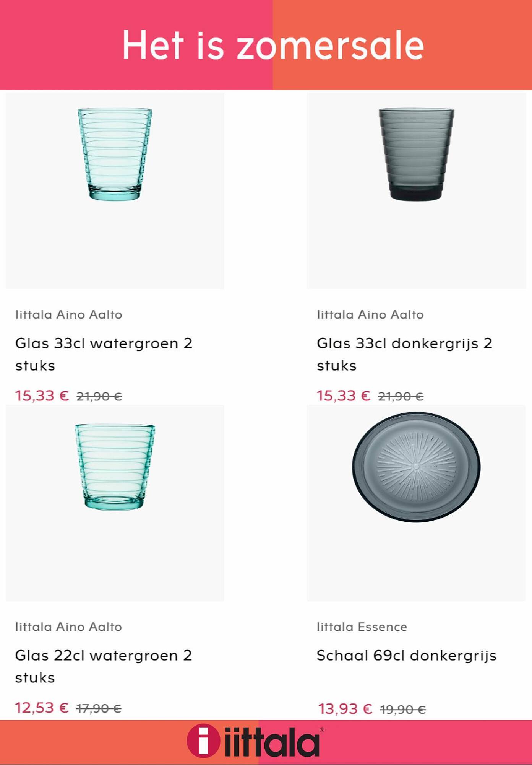
Task: Open 'Glas 22cl watergroen 2 stuks' title
Action: [x=104, y=666]
